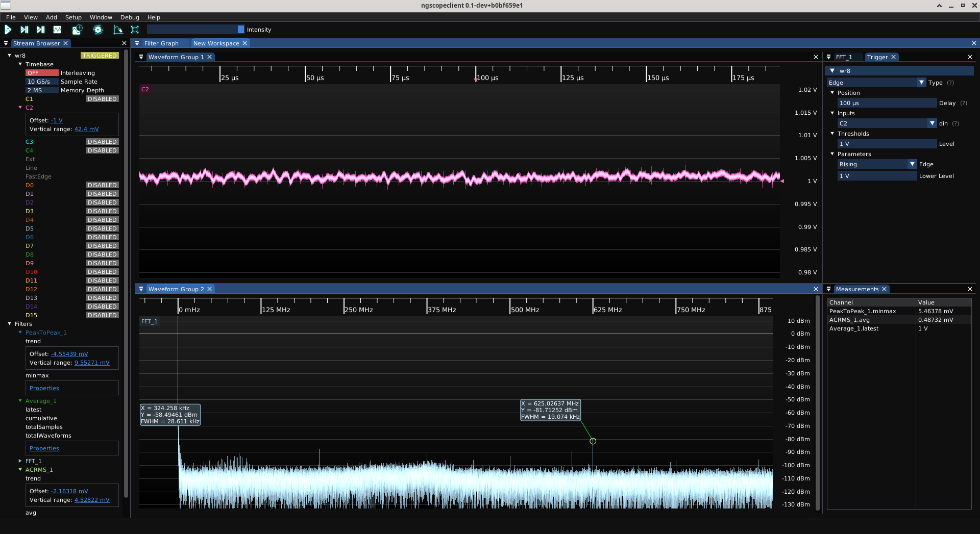Grab the trigger level arrow at 1 V

(782, 181)
